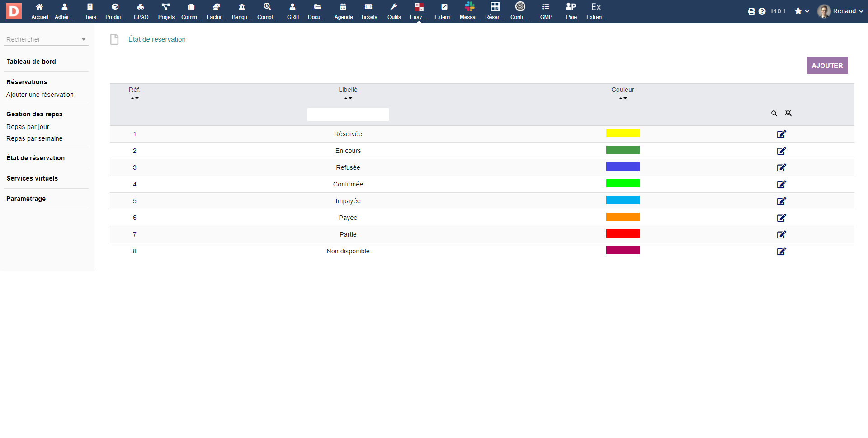This screenshot has height=438, width=868.
Task: Click the yellow color swatch for Réservée
Action: coord(623,133)
